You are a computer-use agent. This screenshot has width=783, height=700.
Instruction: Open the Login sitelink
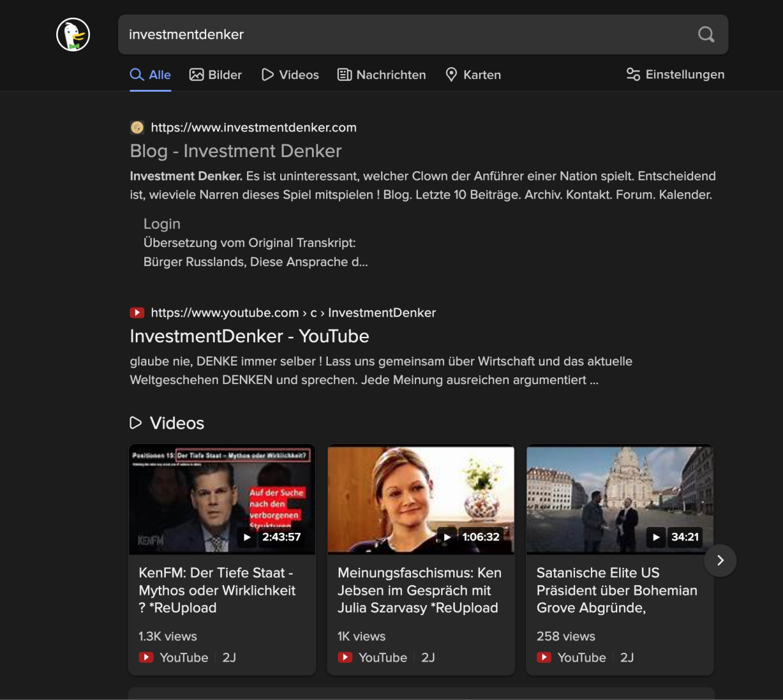point(161,224)
